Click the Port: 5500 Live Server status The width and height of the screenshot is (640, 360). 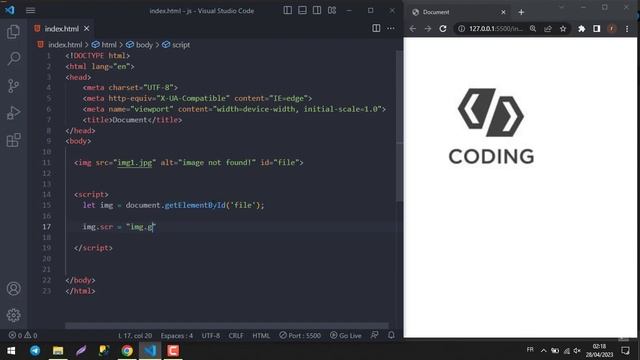tap(300, 336)
